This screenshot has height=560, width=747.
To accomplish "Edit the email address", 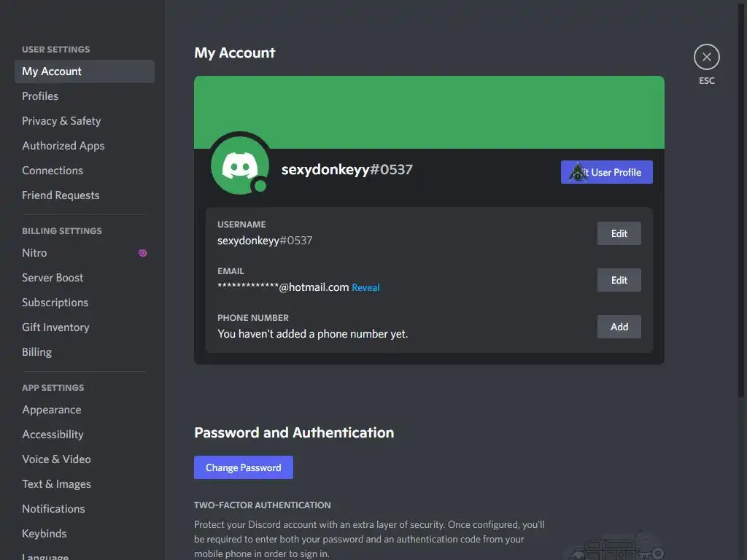I will [x=619, y=280].
